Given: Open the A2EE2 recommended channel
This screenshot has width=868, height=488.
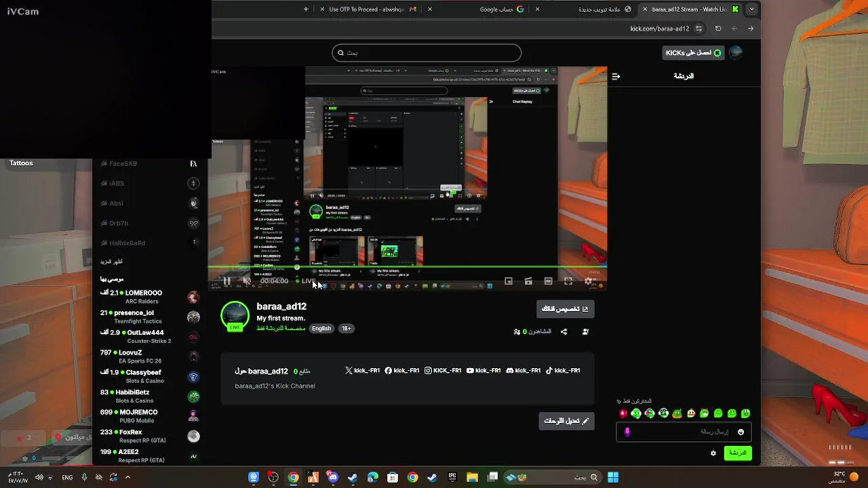Looking at the screenshot, I should [x=149, y=455].
